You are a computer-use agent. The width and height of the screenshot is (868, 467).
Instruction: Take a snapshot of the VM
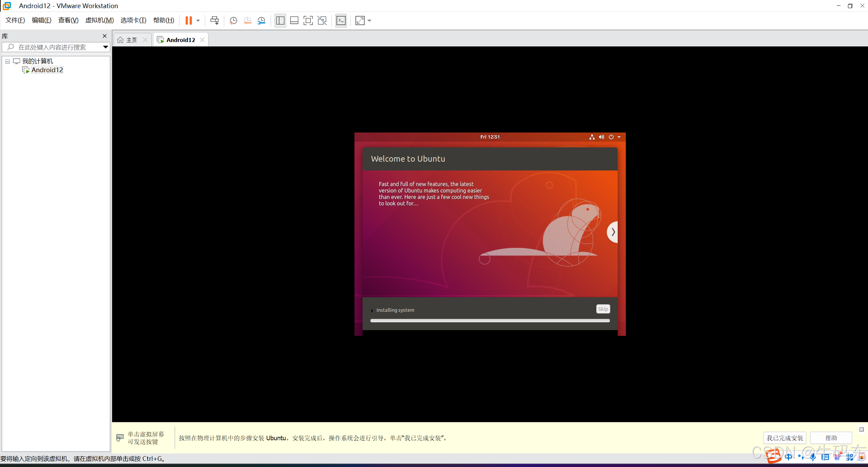[233, 21]
